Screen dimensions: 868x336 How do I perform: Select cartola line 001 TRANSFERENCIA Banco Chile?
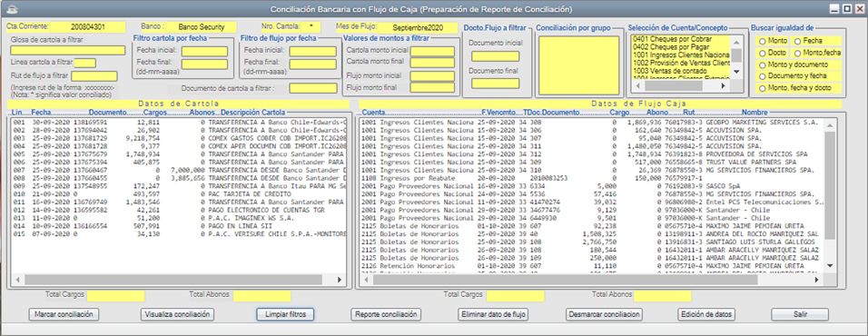point(180,122)
